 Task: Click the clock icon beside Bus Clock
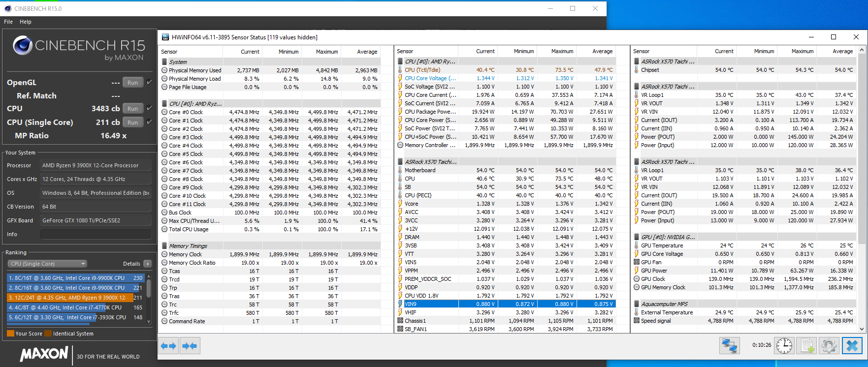165,213
